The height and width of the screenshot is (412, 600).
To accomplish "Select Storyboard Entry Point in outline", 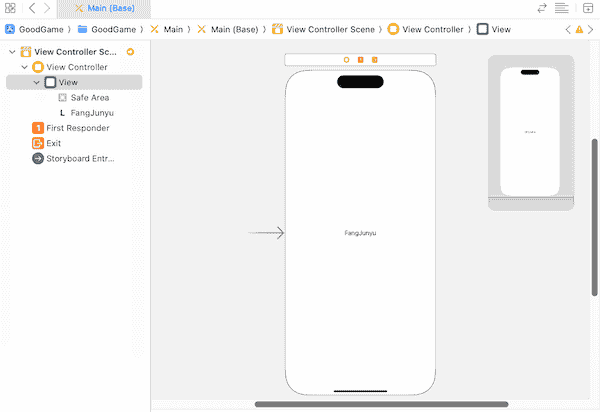I will click(x=80, y=158).
